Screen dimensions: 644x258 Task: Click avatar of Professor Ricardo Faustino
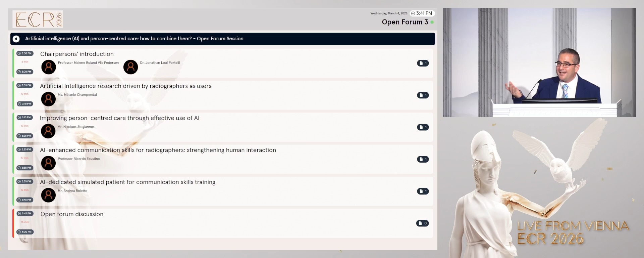(48, 163)
